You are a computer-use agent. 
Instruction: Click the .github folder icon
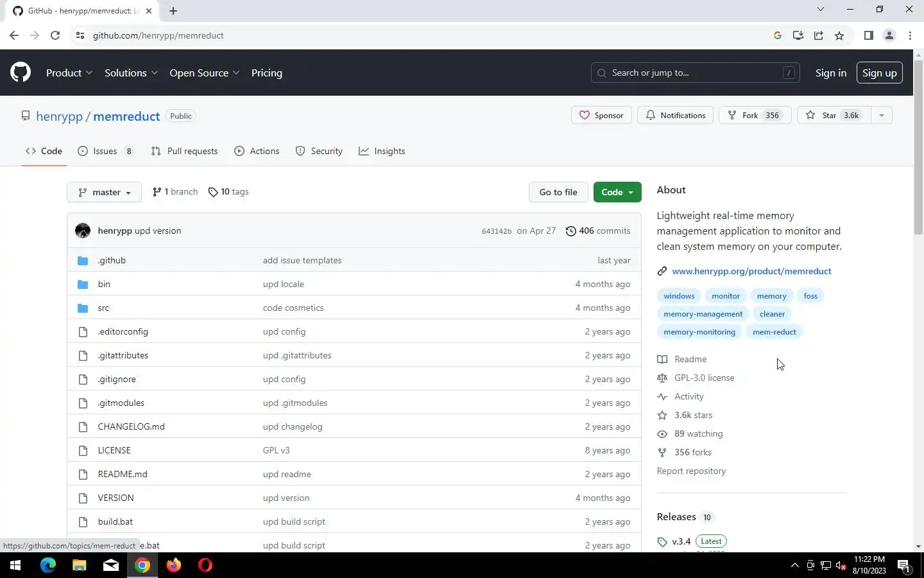click(x=83, y=260)
